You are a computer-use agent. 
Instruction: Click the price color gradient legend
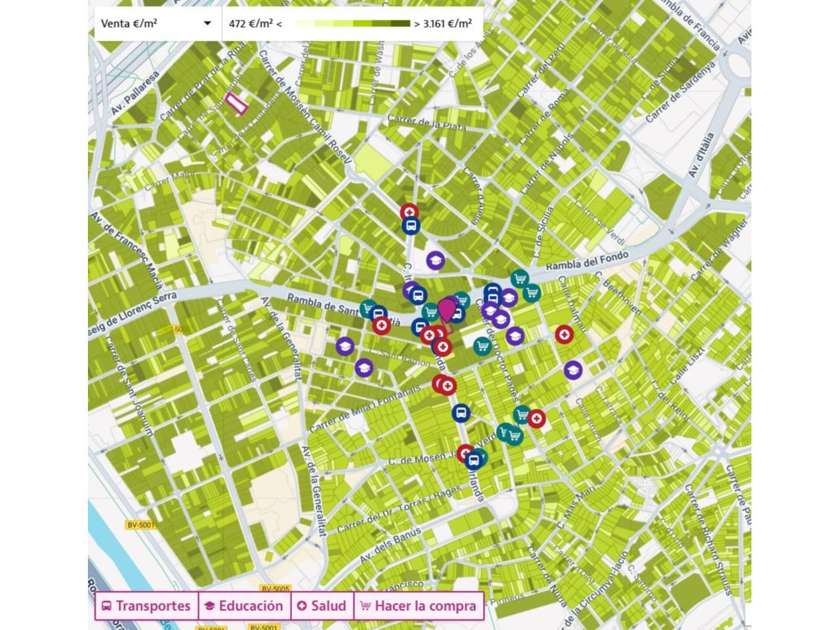(x=352, y=24)
